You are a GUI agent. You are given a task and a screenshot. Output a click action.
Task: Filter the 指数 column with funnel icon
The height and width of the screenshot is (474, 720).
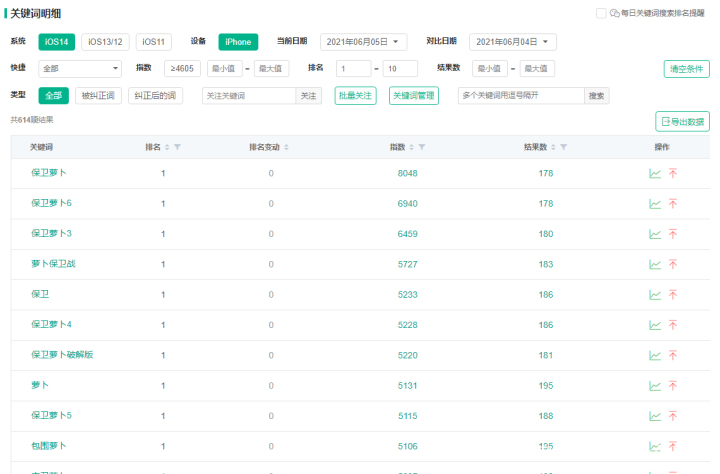pyautogui.click(x=422, y=147)
